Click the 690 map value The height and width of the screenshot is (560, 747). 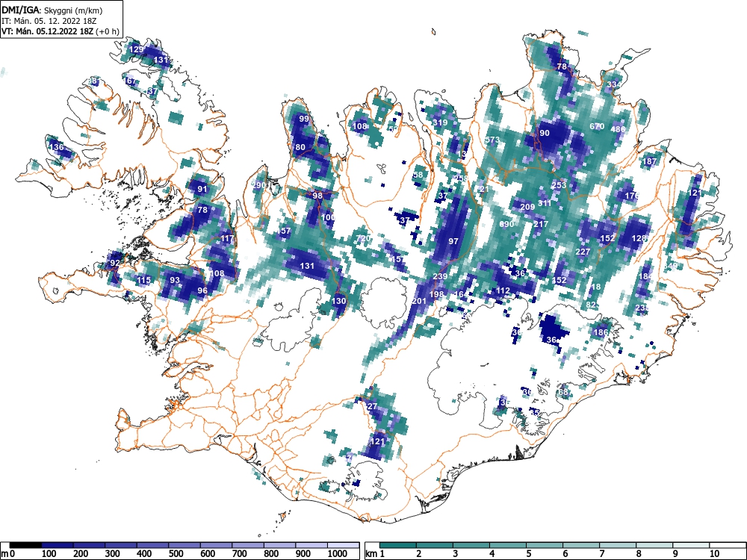(506, 224)
